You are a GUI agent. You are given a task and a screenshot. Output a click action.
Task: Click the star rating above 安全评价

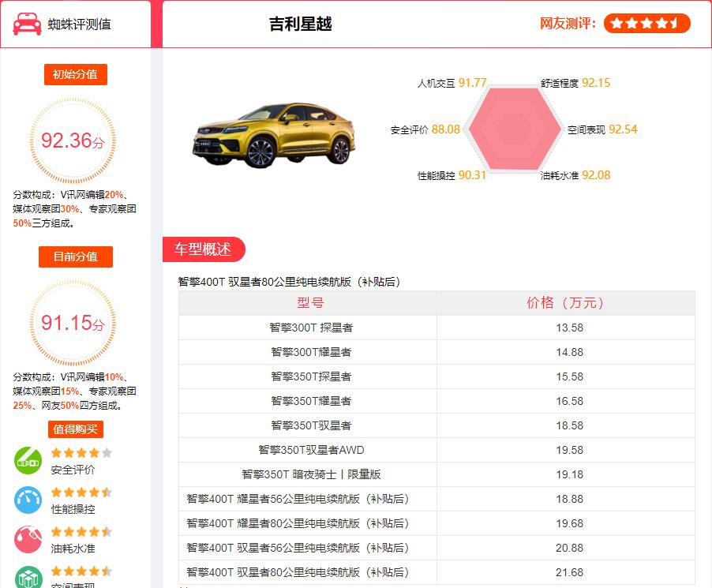(81, 453)
